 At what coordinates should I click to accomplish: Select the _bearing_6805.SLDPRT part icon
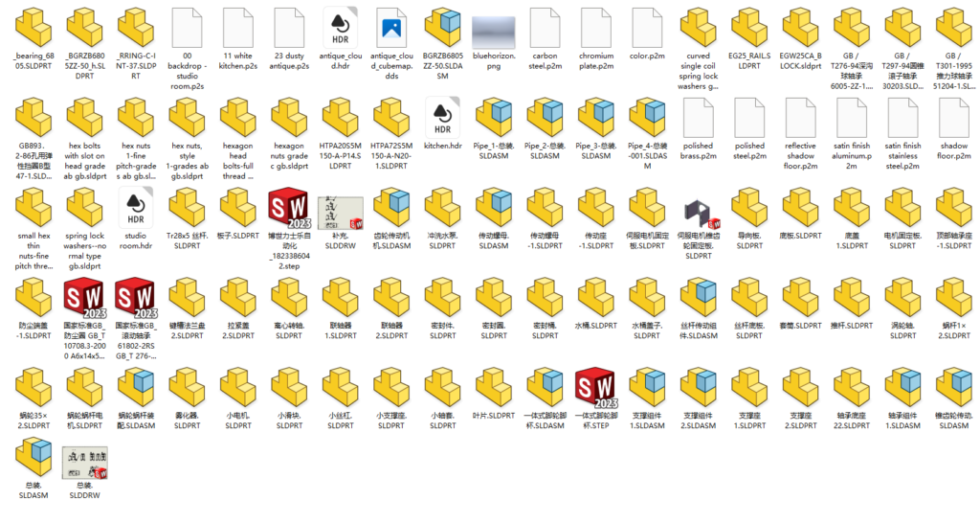click(33, 28)
